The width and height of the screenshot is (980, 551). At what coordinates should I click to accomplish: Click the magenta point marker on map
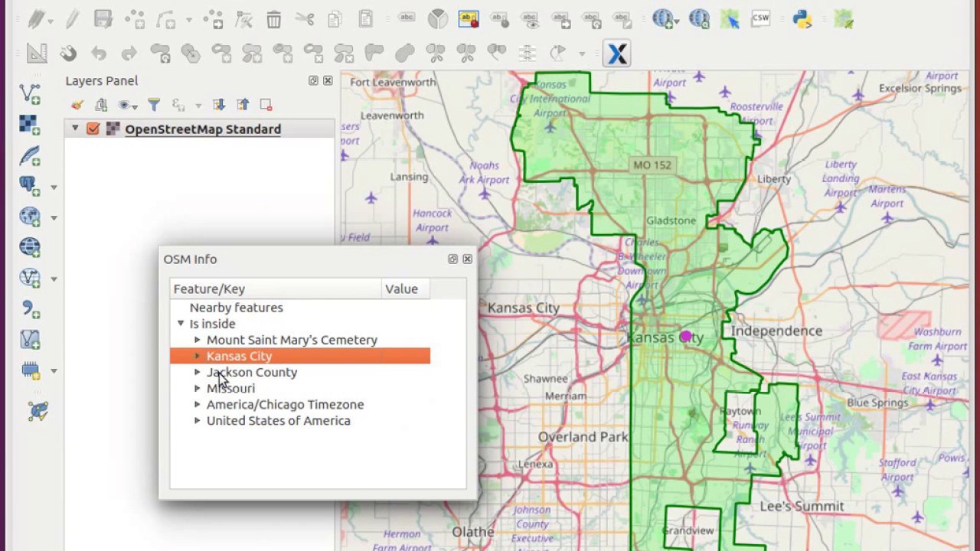click(x=685, y=336)
